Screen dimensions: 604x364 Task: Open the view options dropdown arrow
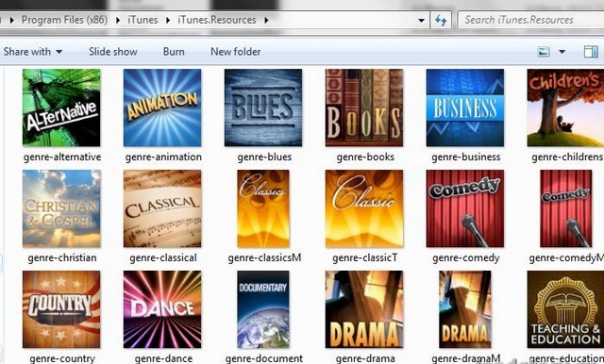(562, 52)
